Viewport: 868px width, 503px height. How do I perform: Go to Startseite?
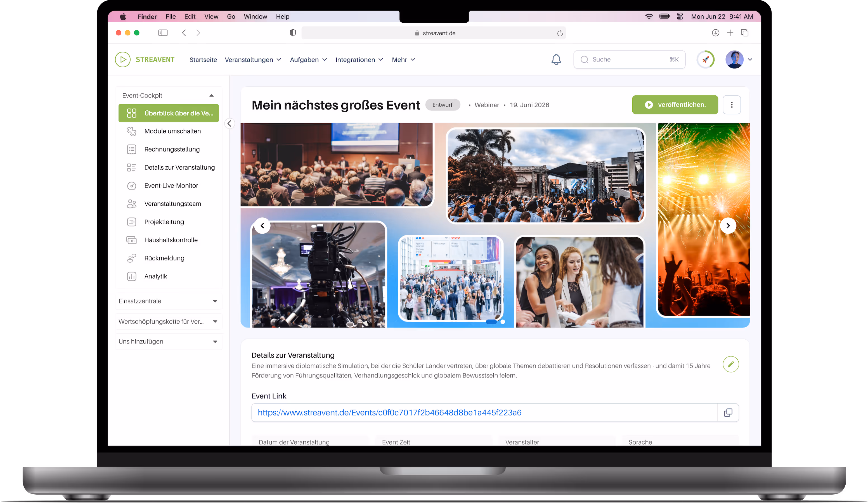203,60
